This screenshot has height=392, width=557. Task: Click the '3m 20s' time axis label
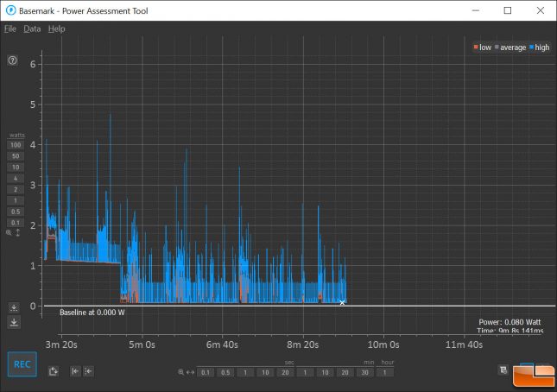[61, 345]
